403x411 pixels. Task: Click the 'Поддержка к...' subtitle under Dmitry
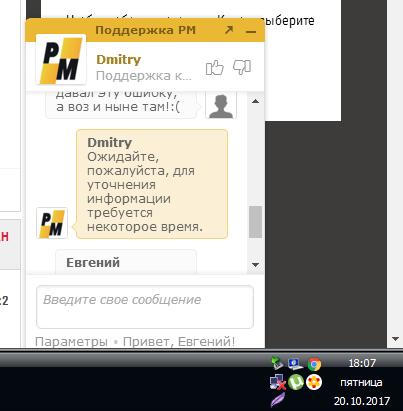(144, 76)
